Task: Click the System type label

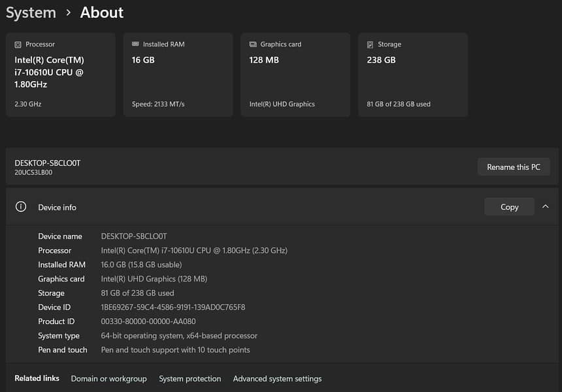Action: pos(59,336)
